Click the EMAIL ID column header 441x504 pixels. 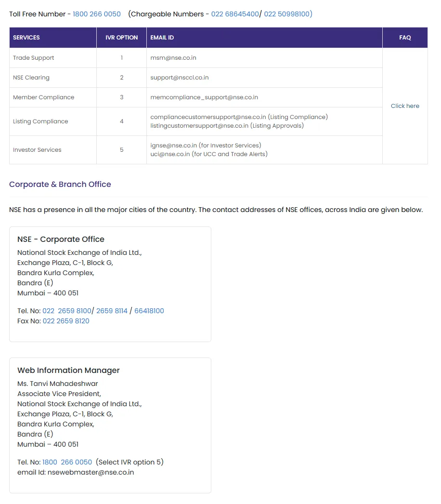[x=162, y=38]
